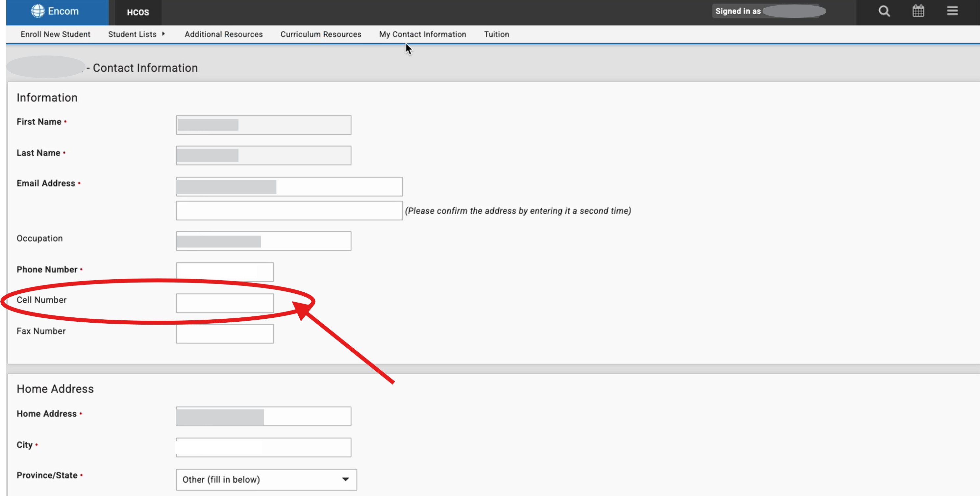Image resolution: width=980 pixels, height=496 pixels.
Task: Click the 'Cell Number' label
Action: (x=41, y=300)
